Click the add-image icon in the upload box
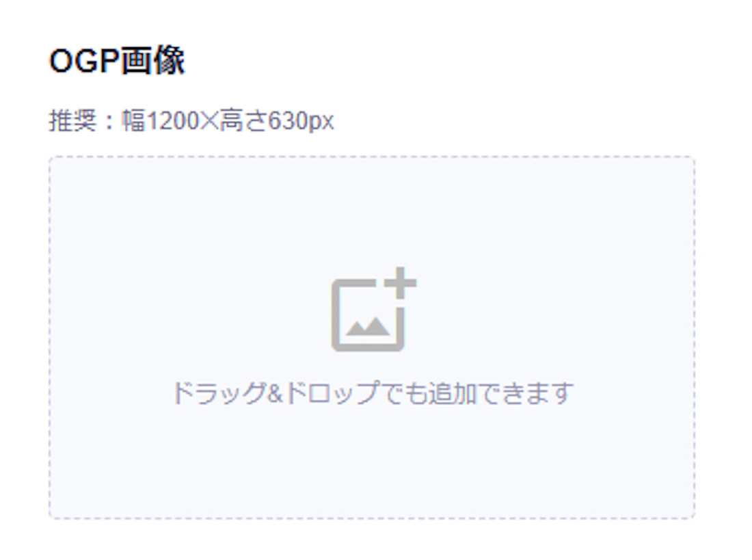 (373, 309)
